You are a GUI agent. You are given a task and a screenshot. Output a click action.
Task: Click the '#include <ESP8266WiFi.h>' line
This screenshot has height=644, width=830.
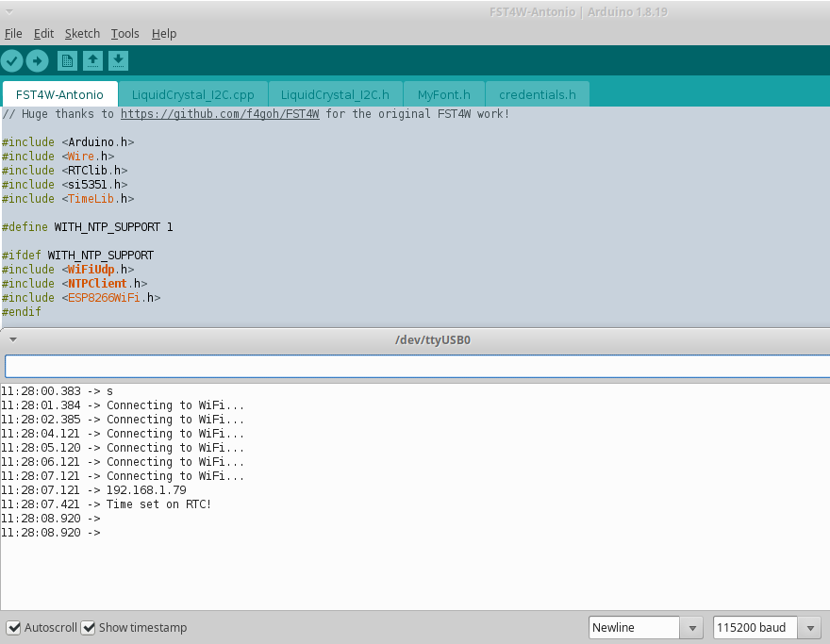click(81, 298)
